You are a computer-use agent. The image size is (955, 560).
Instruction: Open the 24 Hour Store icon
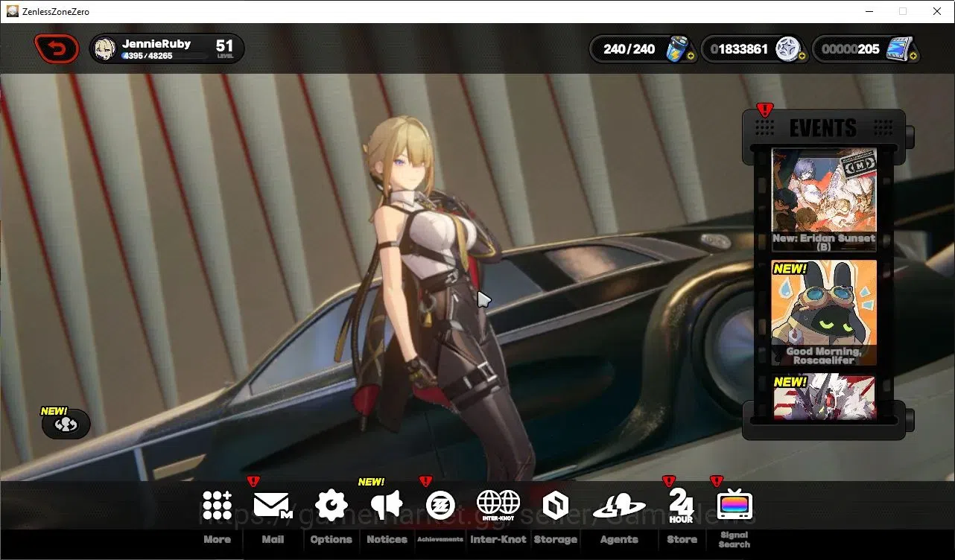[x=681, y=506]
